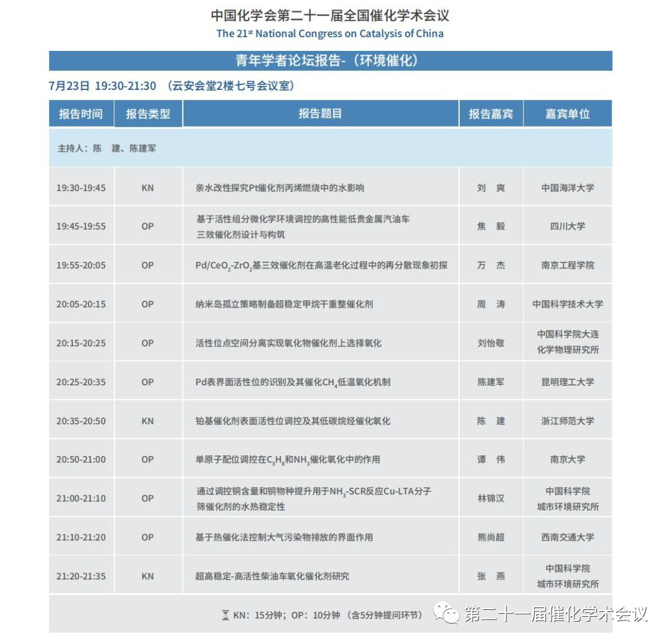Screen dimensions: 670x644
Task: Click affiliation 南京工程学院
Action: tap(568, 266)
